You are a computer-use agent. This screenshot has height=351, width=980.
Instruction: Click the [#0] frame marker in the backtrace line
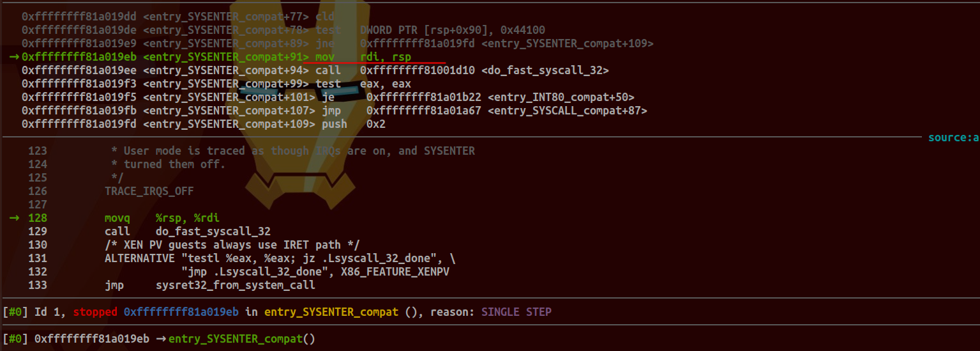(15, 338)
